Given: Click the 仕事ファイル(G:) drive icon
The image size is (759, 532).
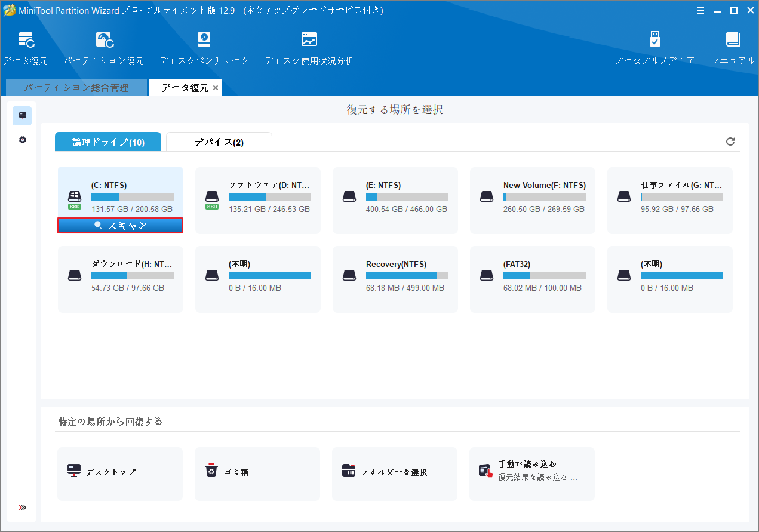Looking at the screenshot, I should tap(623, 196).
